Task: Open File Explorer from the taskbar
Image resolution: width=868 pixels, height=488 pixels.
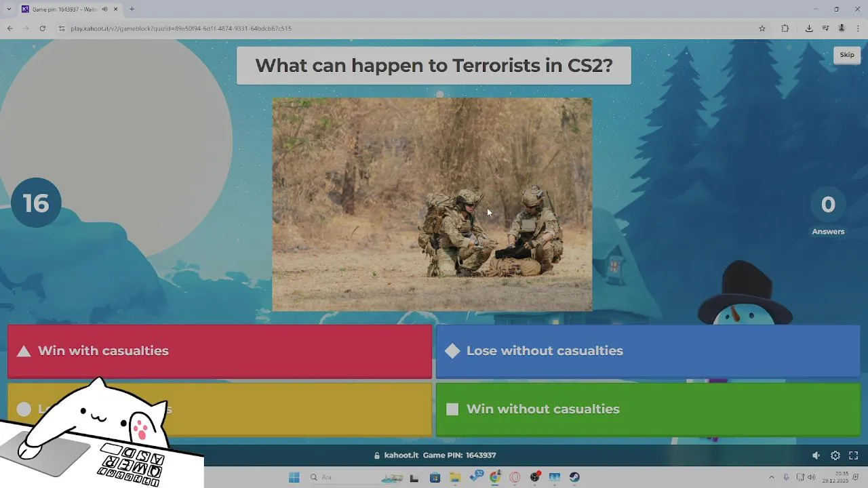Action: (x=454, y=478)
